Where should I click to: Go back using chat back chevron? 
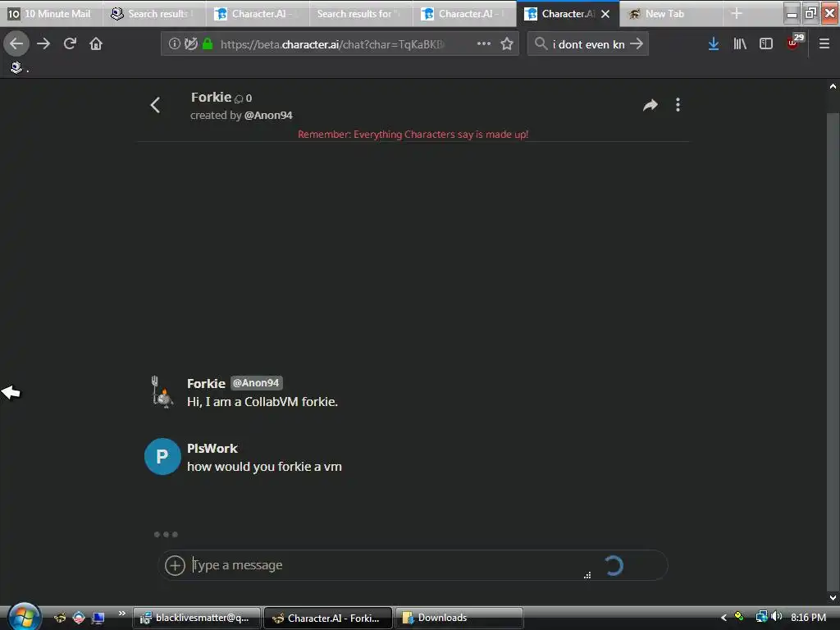pyautogui.click(x=155, y=105)
